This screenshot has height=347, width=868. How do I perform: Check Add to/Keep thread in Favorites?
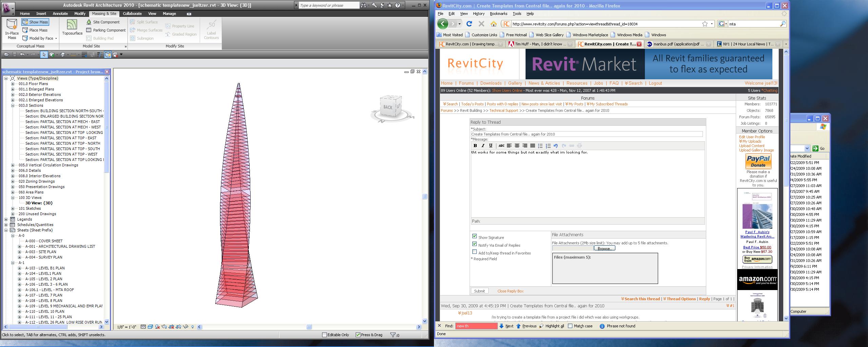(474, 252)
